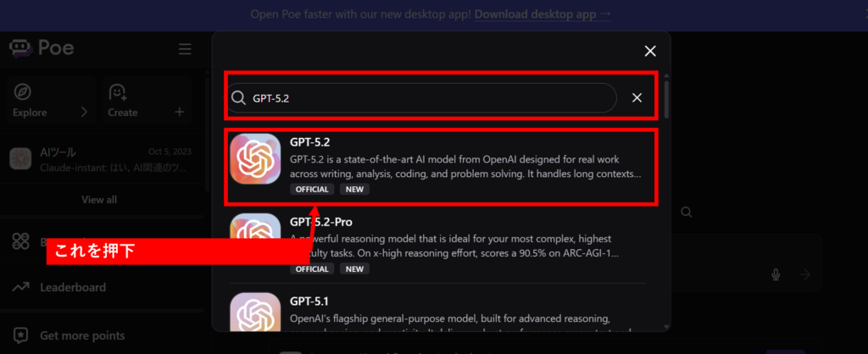This screenshot has height=354, width=868.
Task: Click the microphone voice input icon
Action: coord(776,274)
